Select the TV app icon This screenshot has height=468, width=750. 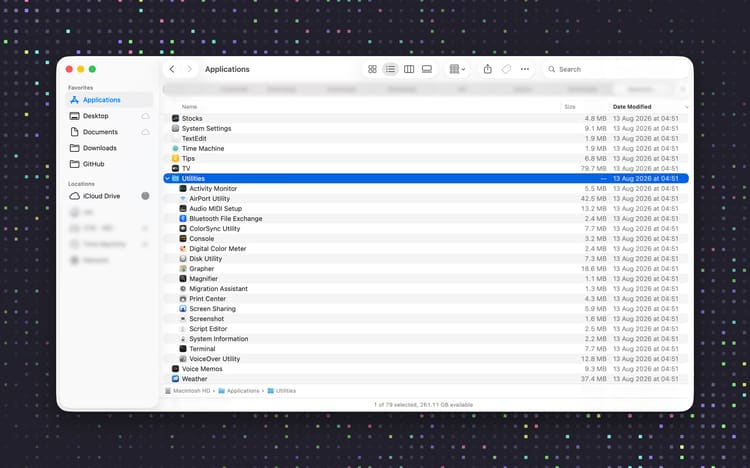point(175,168)
